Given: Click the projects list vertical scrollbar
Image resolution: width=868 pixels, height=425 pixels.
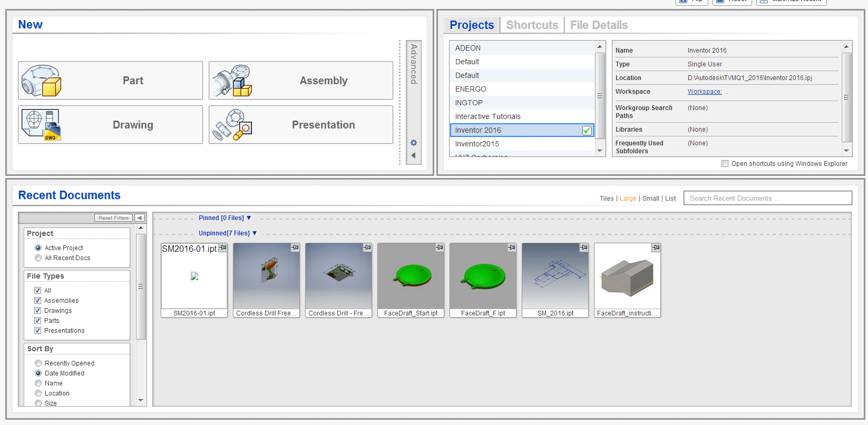Looking at the screenshot, I should pos(600,96).
